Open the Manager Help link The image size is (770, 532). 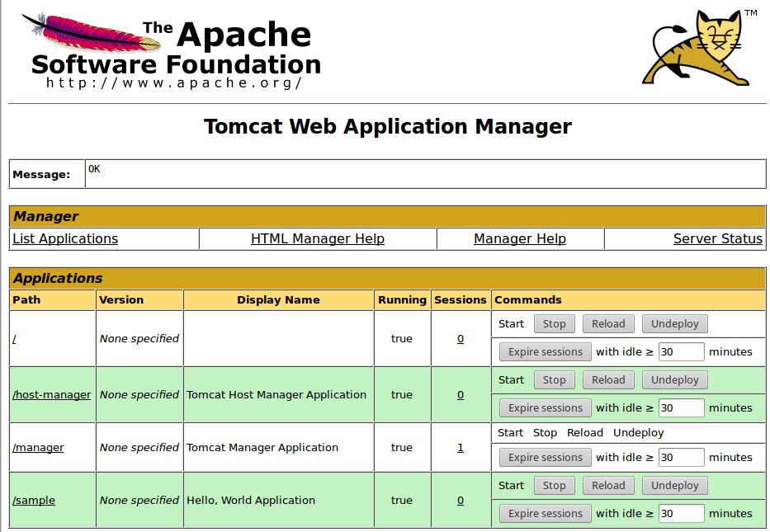[x=520, y=238]
